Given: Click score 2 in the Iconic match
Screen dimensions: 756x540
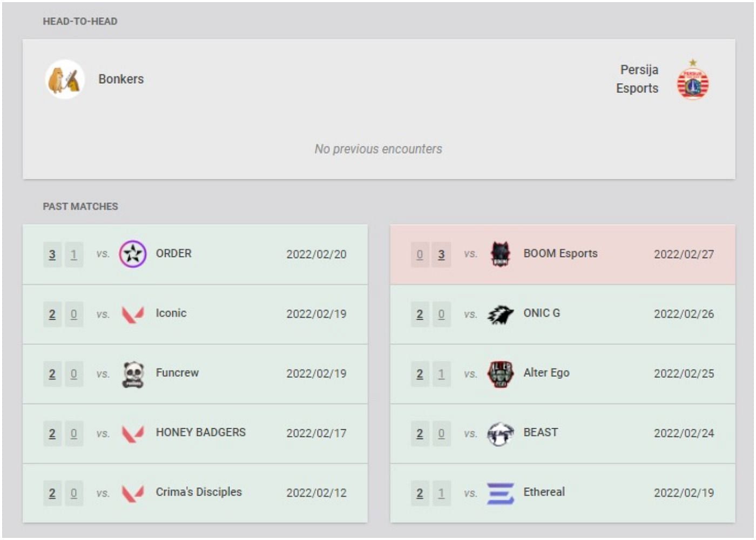Looking at the screenshot, I should pyautogui.click(x=52, y=314).
